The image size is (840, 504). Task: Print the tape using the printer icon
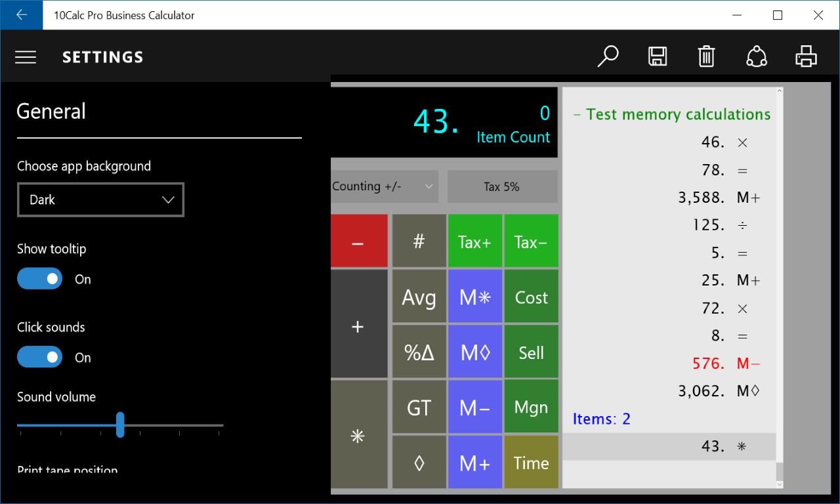pyautogui.click(x=806, y=56)
